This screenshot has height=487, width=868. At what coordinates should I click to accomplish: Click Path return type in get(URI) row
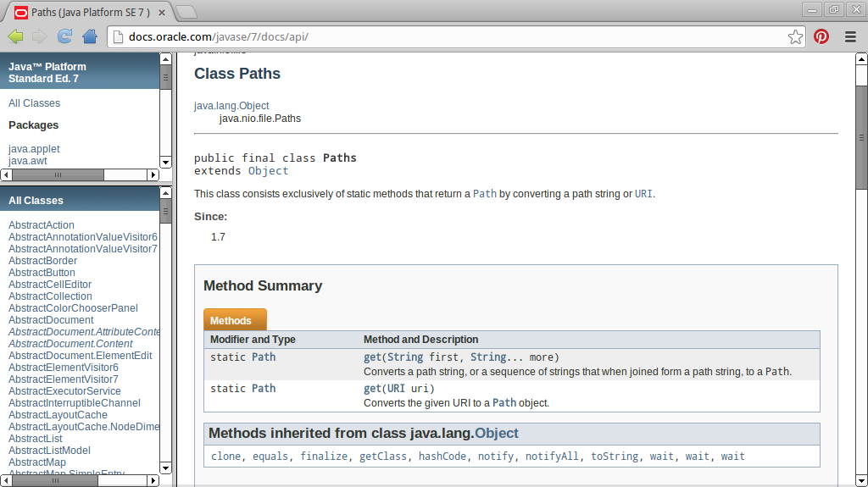(x=264, y=389)
